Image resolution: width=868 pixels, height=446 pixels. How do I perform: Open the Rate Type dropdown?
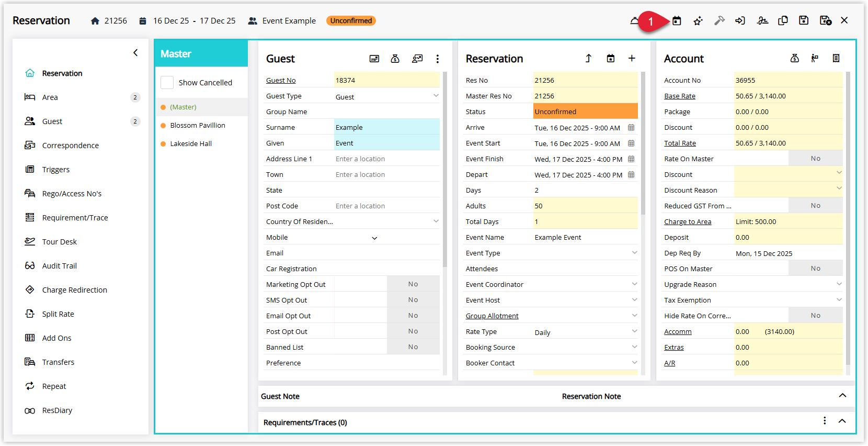[x=634, y=331]
